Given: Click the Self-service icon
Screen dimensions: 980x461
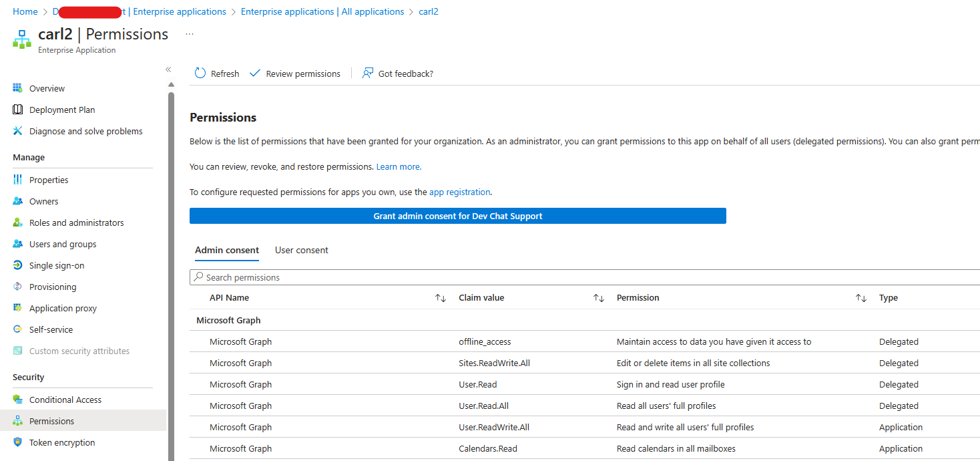Looking at the screenshot, I should click(17, 329).
